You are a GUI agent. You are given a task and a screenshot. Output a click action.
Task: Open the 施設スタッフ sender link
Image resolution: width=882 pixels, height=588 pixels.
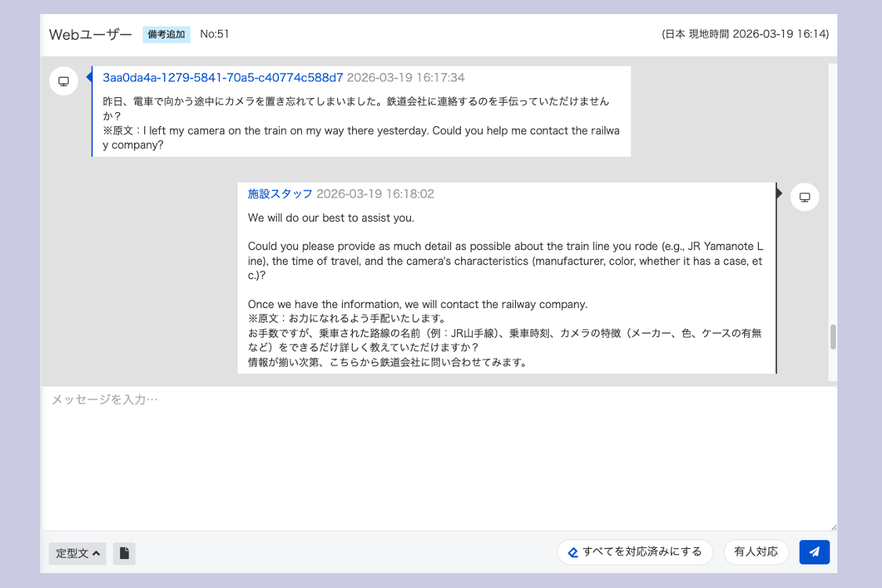pos(280,194)
